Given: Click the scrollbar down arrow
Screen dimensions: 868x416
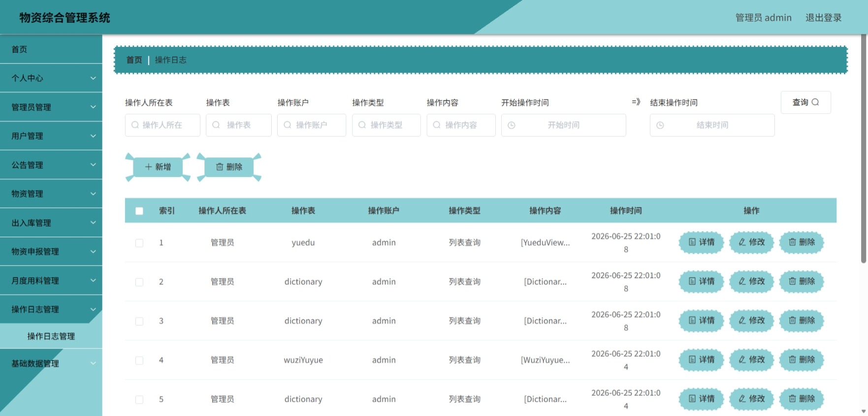Looking at the screenshot, I should 863,411.
